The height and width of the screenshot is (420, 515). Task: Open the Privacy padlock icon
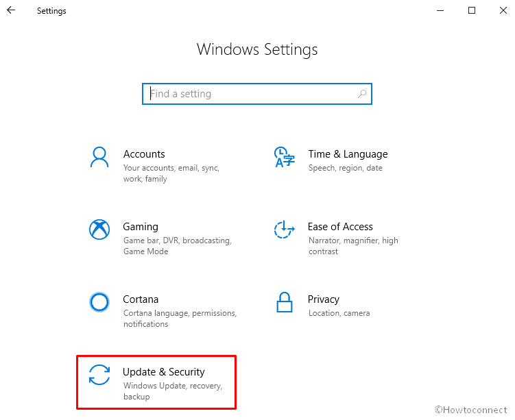pyautogui.click(x=284, y=302)
